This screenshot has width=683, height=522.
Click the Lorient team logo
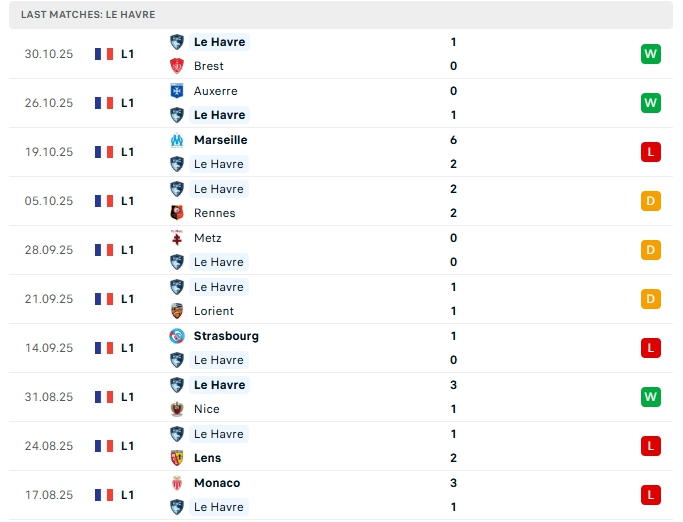coord(177,311)
